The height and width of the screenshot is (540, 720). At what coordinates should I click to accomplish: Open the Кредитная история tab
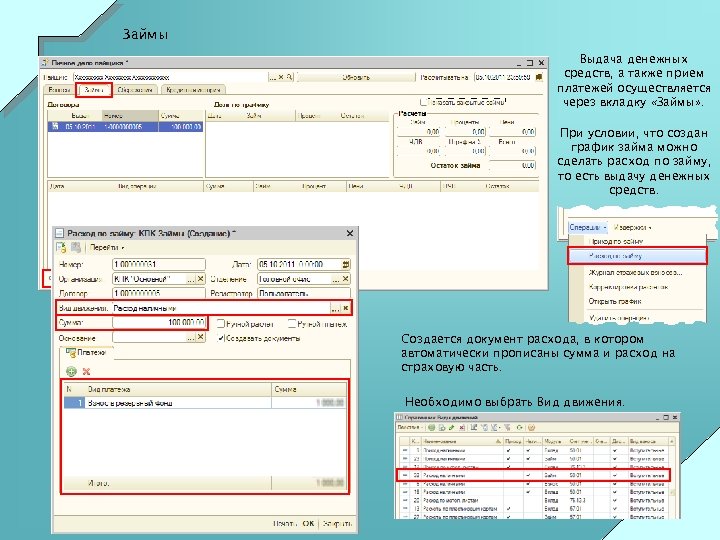coord(193,90)
